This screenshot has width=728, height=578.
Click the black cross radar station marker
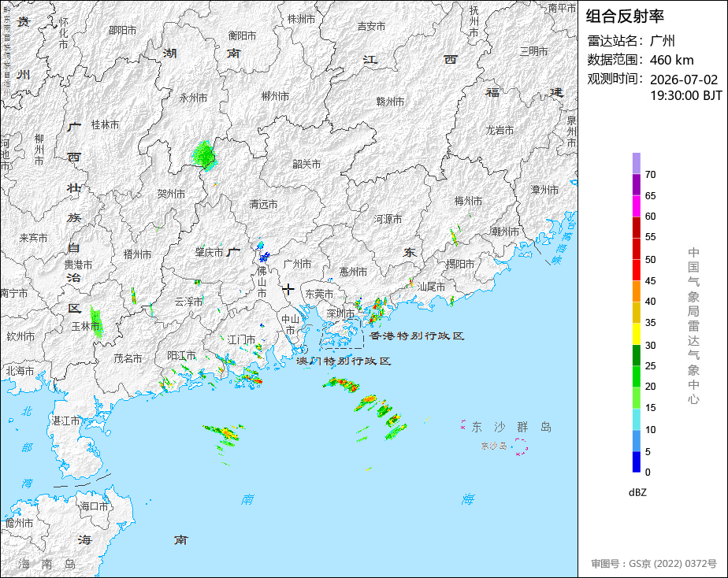coord(288,289)
